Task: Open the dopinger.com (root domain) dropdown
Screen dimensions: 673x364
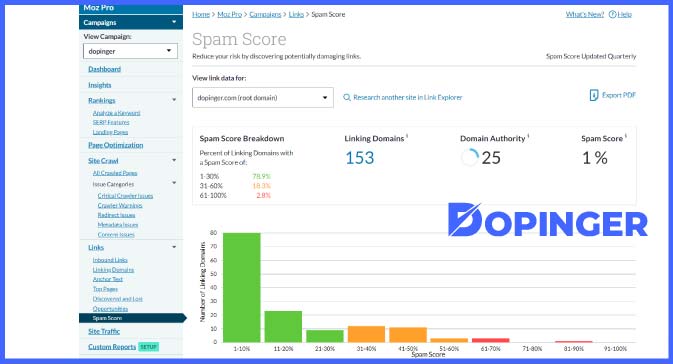Action: point(263,98)
